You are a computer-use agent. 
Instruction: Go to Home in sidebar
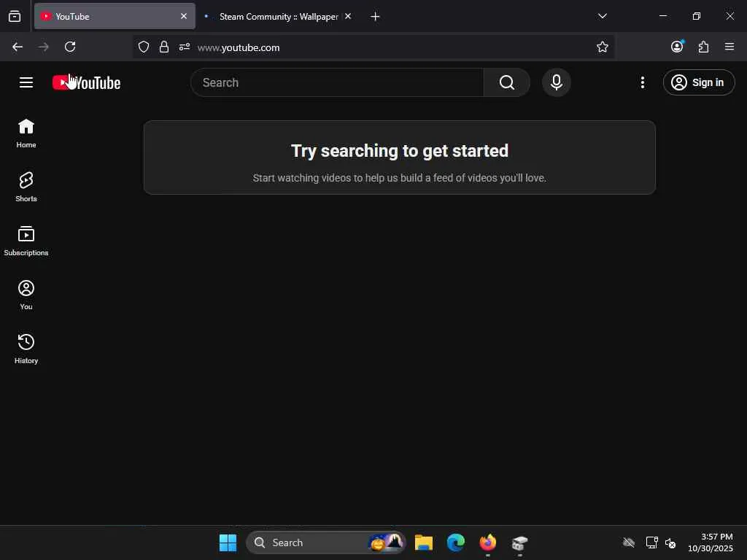(x=26, y=133)
